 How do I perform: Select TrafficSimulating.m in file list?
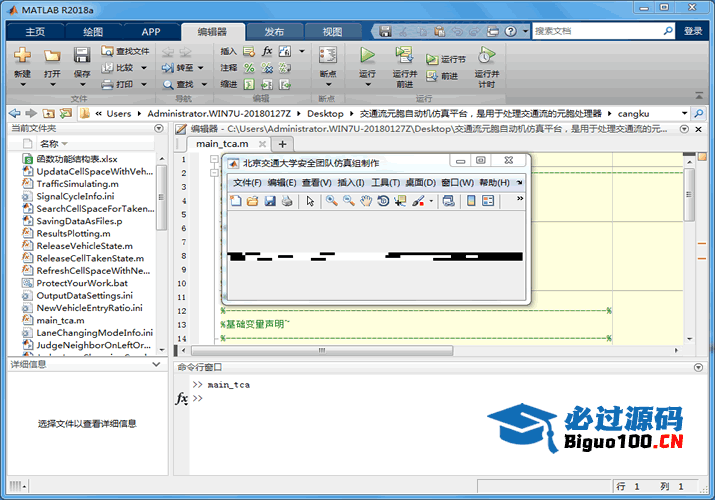(78, 184)
